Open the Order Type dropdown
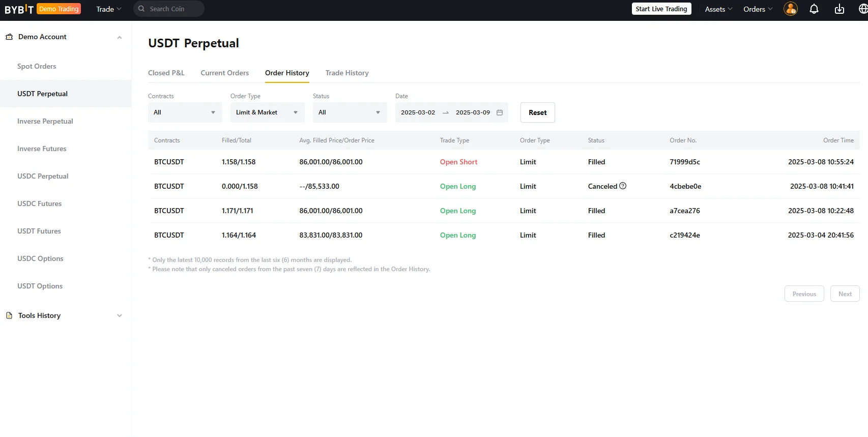The width and height of the screenshot is (868, 437). tap(267, 112)
